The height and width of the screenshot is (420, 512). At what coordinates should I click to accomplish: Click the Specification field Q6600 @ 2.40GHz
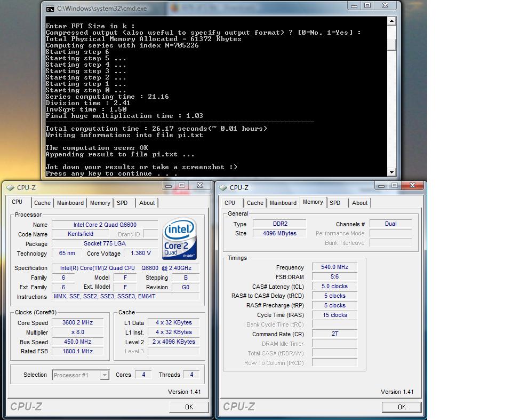[x=126, y=268]
